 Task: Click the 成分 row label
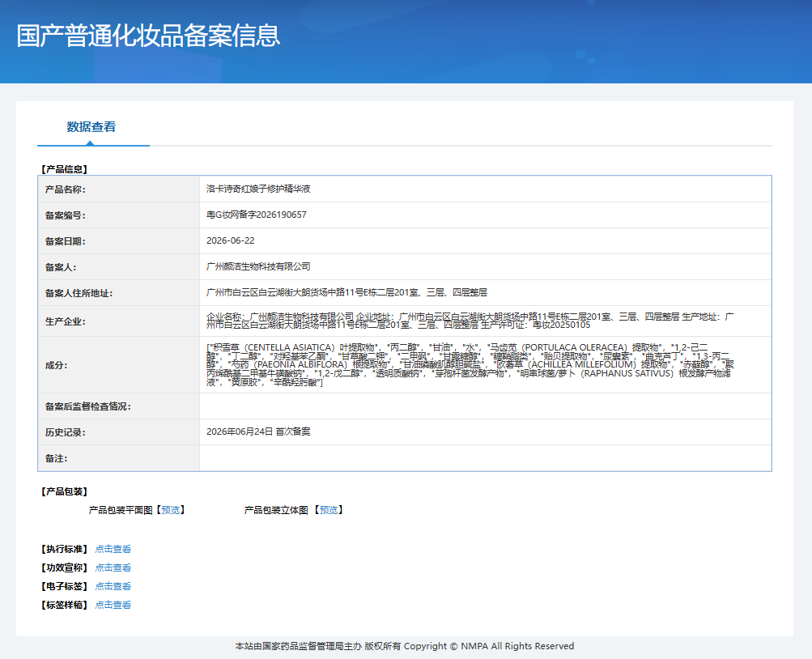[56, 365]
